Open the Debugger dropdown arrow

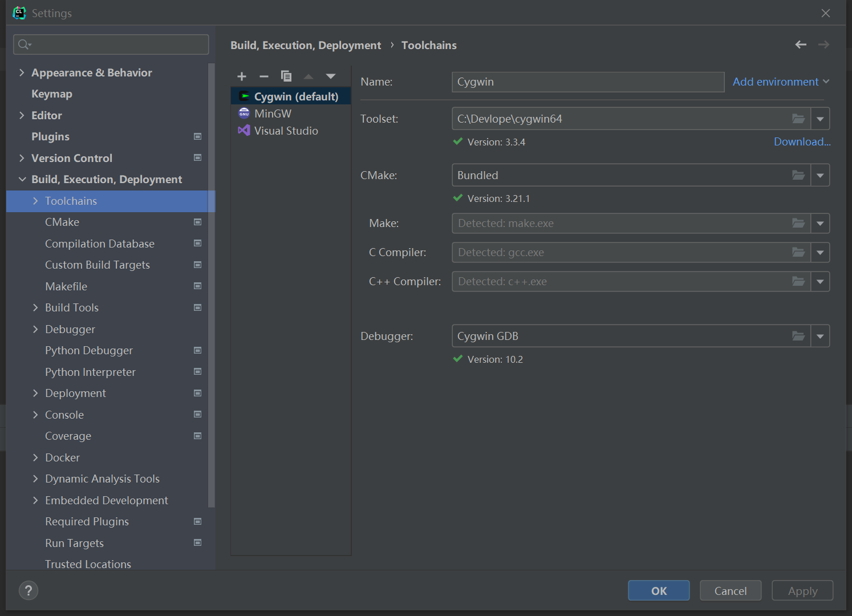tap(820, 336)
